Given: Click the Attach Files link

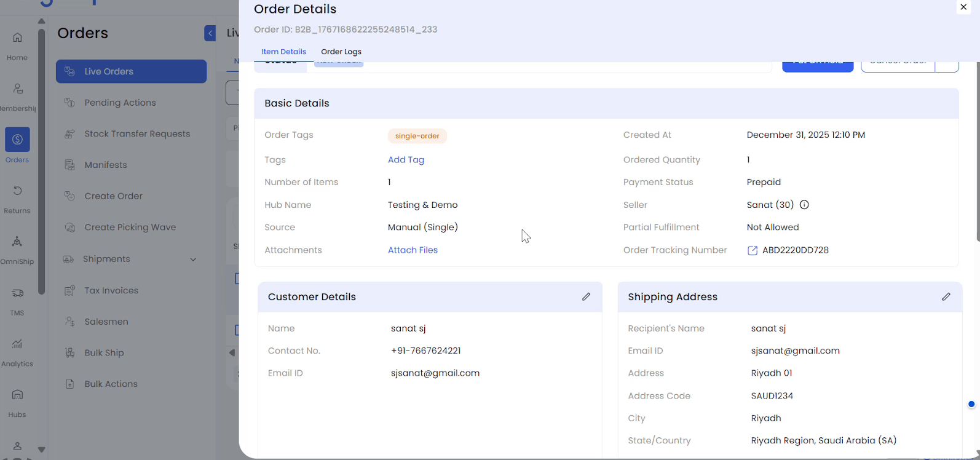Looking at the screenshot, I should (x=413, y=250).
